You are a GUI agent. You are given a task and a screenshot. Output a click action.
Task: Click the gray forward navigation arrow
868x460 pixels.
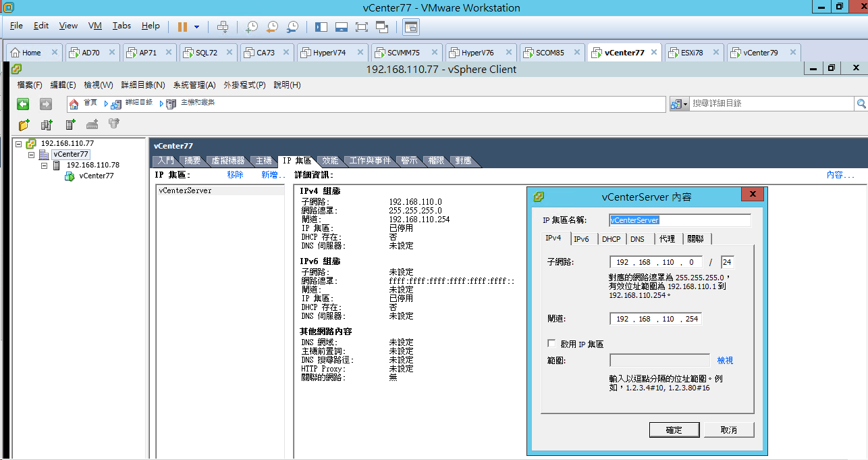[x=46, y=104]
